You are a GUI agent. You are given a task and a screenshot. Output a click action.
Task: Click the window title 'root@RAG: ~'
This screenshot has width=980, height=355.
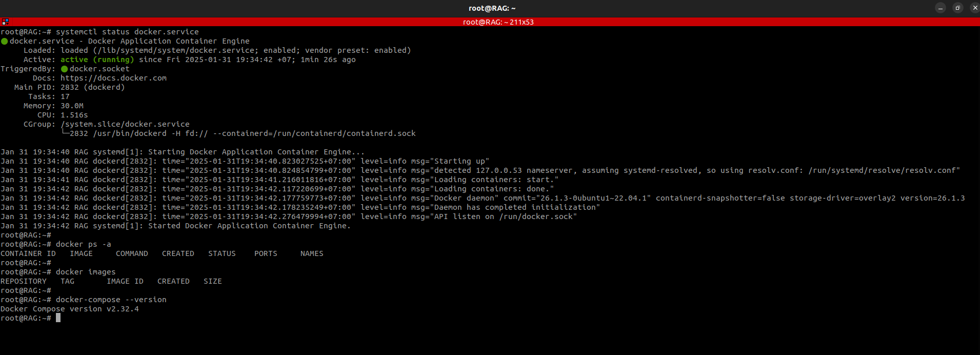pos(492,8)
